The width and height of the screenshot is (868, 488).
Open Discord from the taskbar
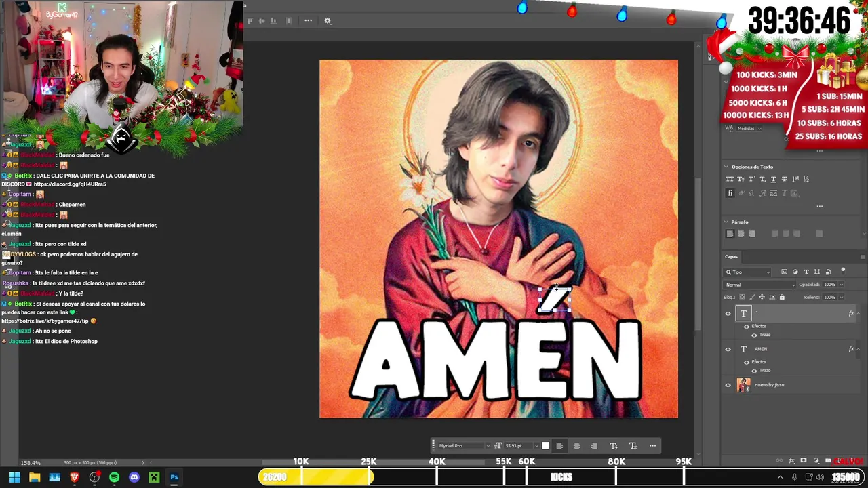pyautogui.click(x=134, y=477)
